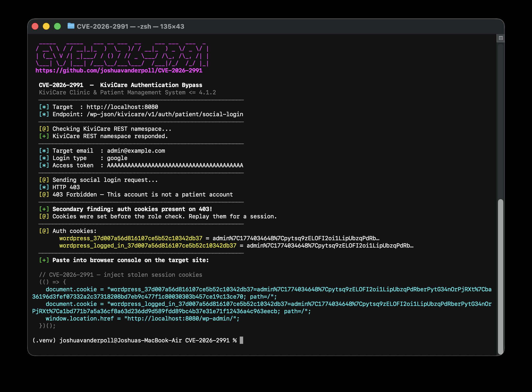Click the window.location.href wp-admin URL line
Viewport: 532px width, 392px height.
(x=142, y=319)
